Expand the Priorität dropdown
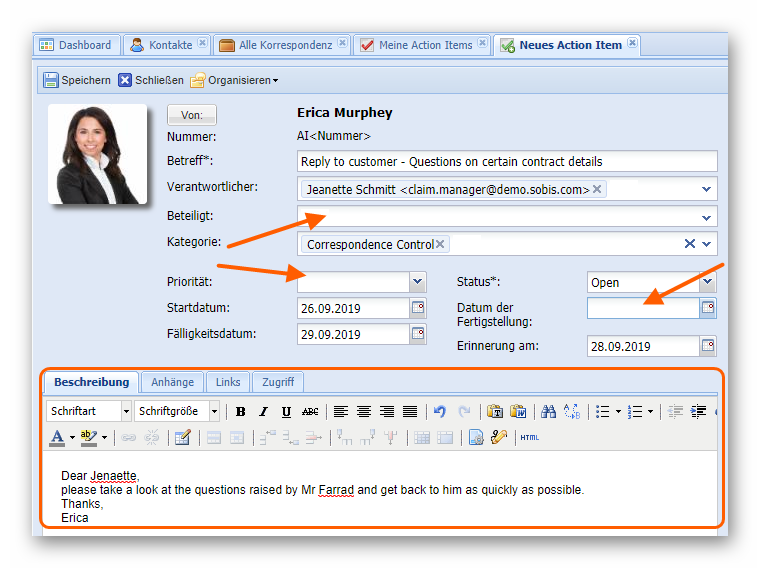Image resolution: width=760 pixels, height=568 pixels. pyautogui.click(x=418, y=283)
